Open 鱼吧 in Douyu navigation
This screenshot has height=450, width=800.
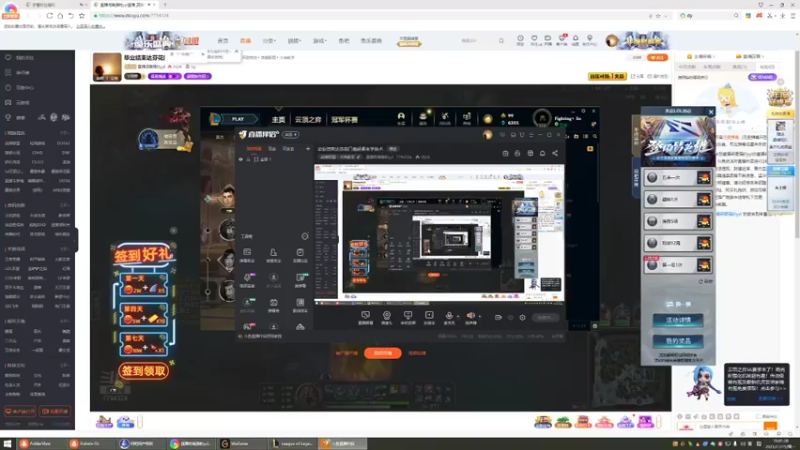click(344, 41)
